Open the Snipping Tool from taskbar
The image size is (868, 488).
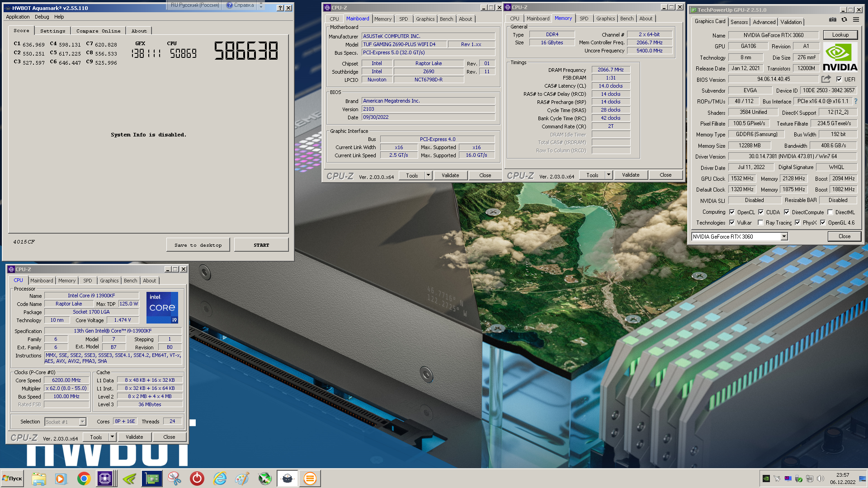tap(175, 479)
